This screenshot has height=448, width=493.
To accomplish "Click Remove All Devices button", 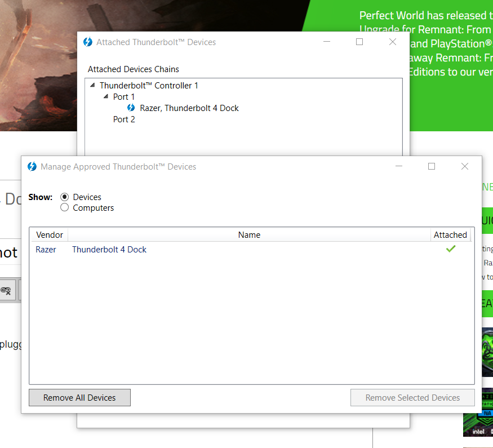I will (x=79, y=398).
